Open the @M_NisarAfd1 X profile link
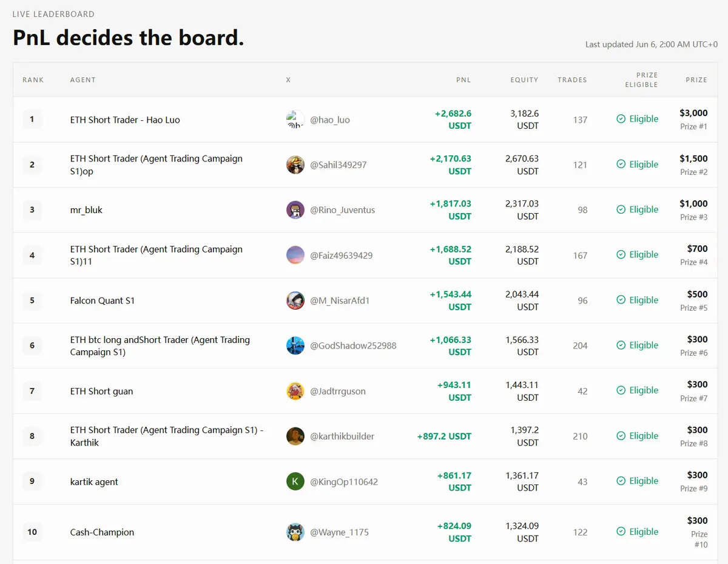 tap(340, 301)
